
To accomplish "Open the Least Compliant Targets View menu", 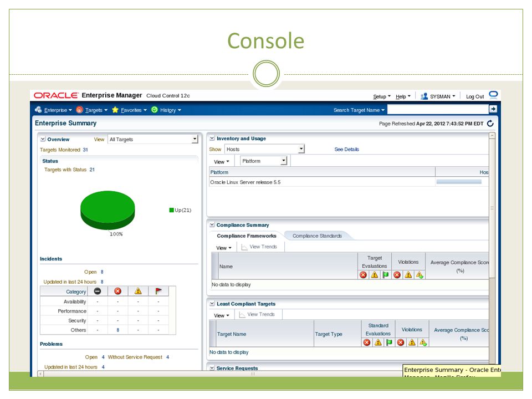I will coord(222,315).
